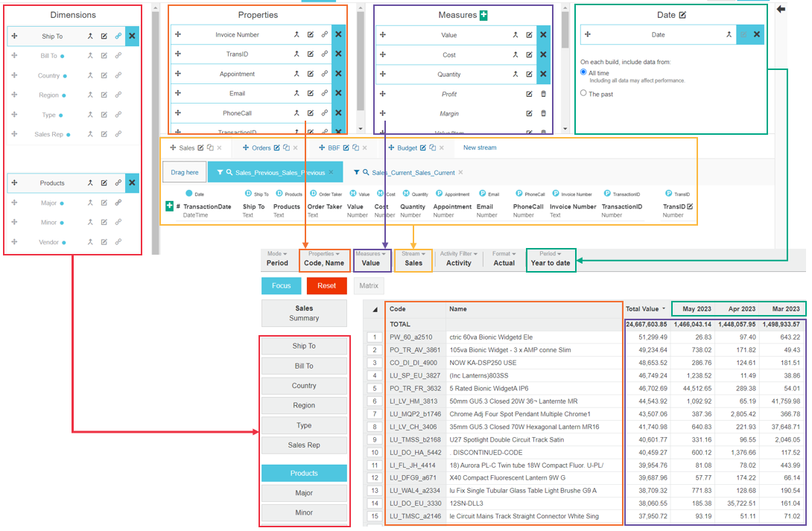812x531 pixels.
Task: Click the link icon on the TransID property
Action: click(x=324, y=54)
